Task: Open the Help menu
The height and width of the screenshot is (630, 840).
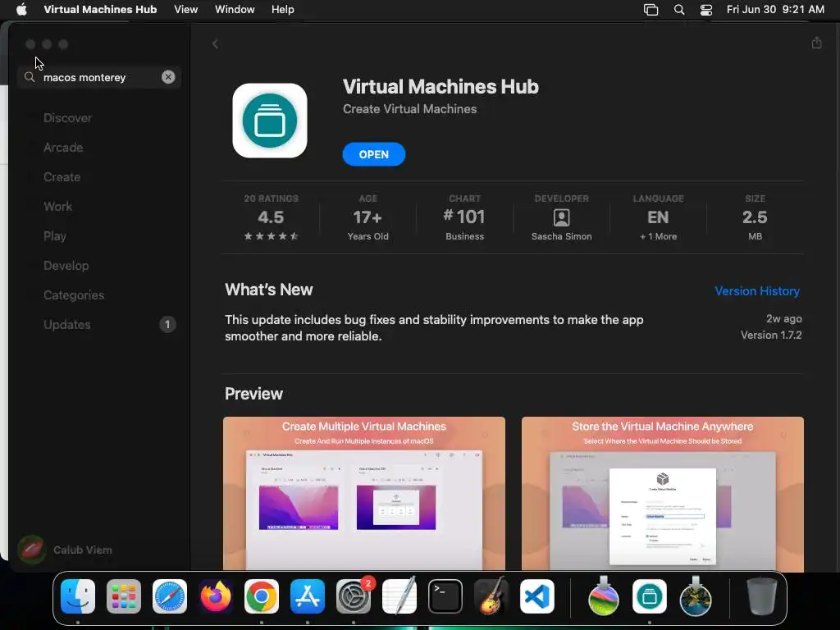Action: 283,9
